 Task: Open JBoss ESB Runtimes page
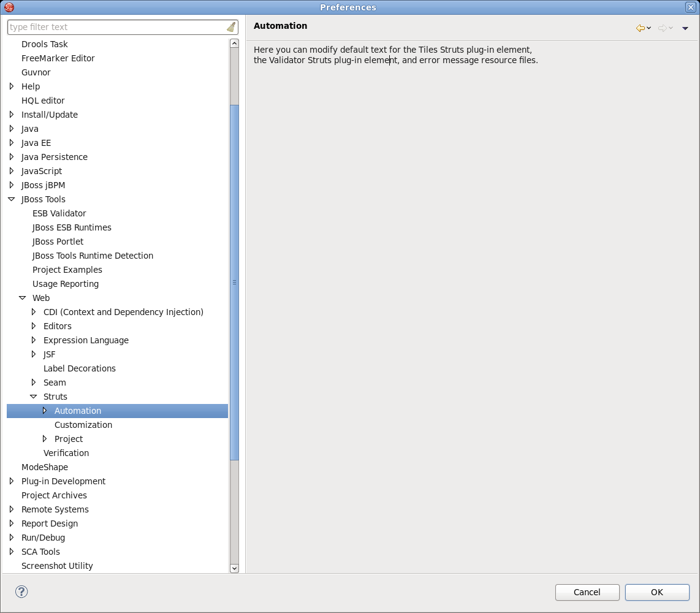72,227
